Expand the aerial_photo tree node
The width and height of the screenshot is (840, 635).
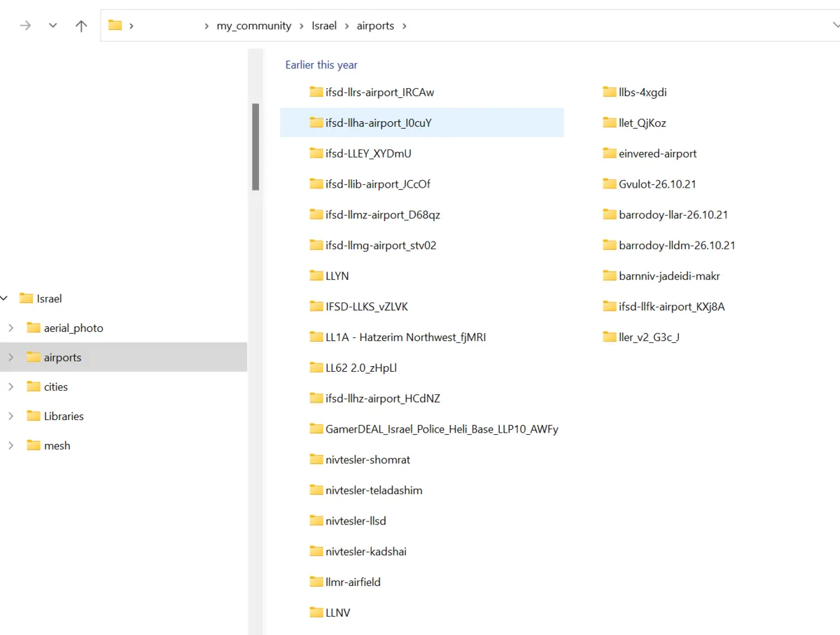[10, 328]
